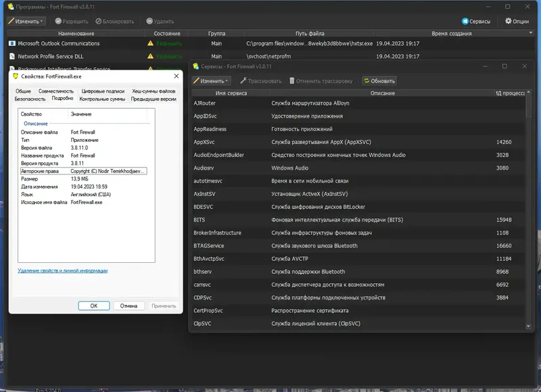Switch to the Контрольные суммы tab
Viewport: 541px width, 392px height.
pos(102,99)
